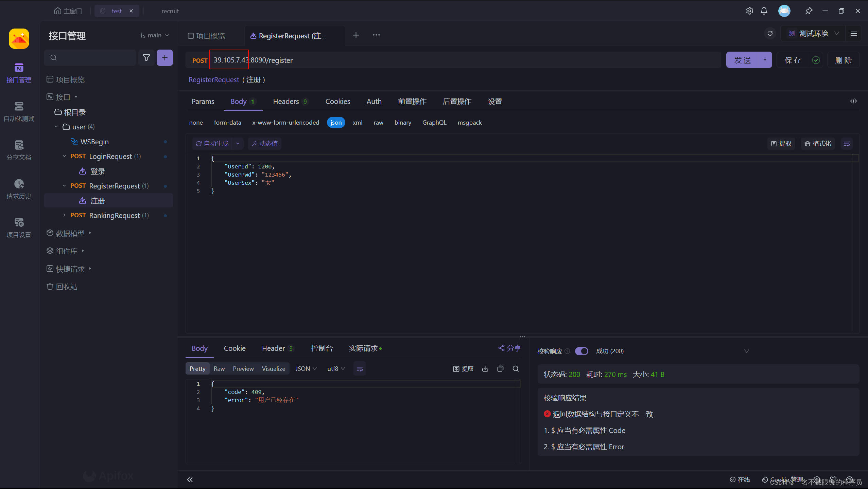Collapse the user folder
Image resolution: width=868 pixels, height=489 pixels.
[56, 127]
